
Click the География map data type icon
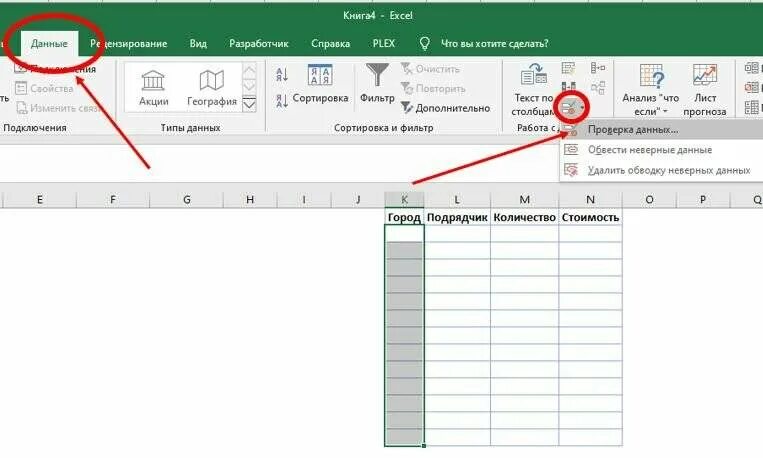212,80
